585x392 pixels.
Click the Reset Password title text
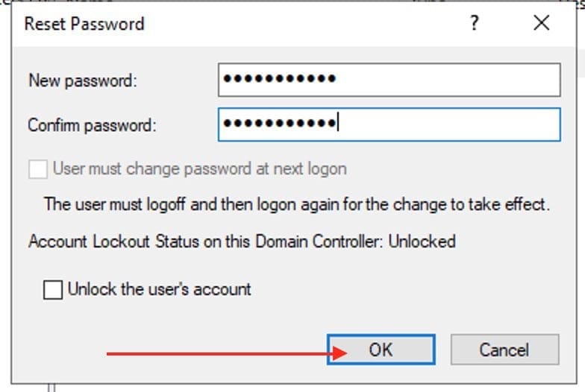click(x=84, y=24)
